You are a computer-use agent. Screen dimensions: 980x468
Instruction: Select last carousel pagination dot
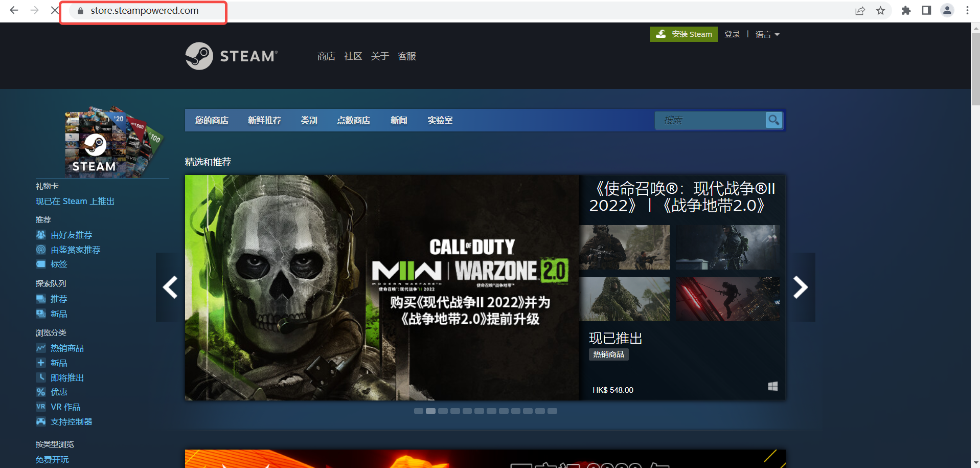point(552,411)
